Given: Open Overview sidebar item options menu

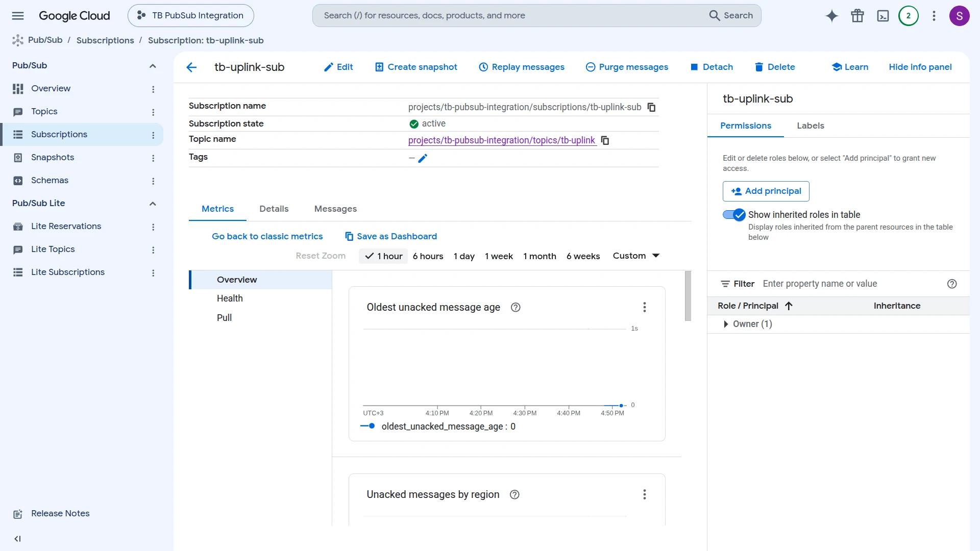Looking at the screenshot, I should coord(153,89).
